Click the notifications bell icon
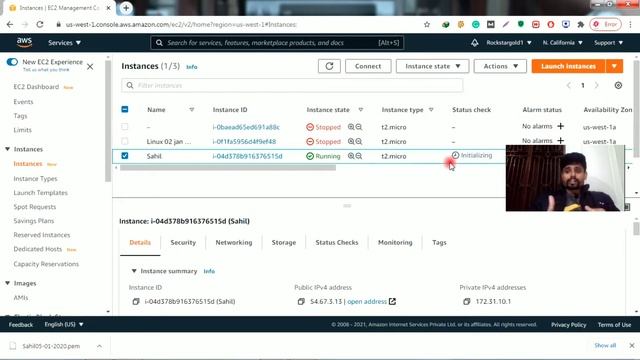Screen dimensions: 640x360 474,43
